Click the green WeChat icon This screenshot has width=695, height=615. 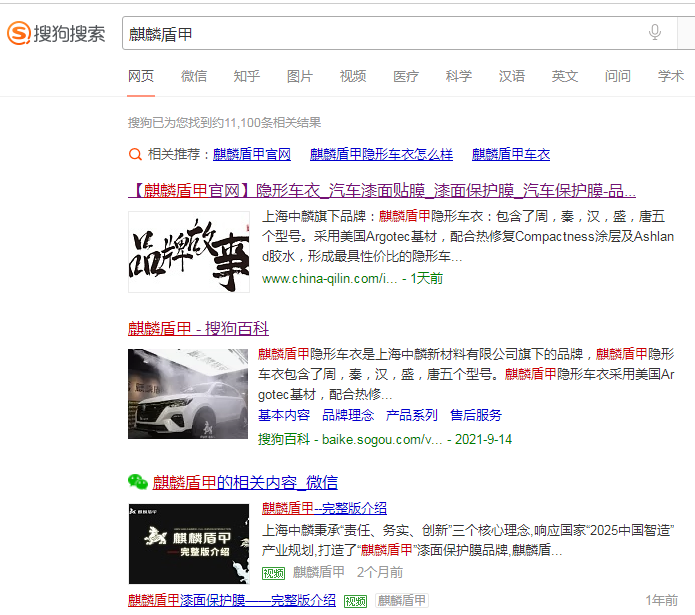coord(137,482)
